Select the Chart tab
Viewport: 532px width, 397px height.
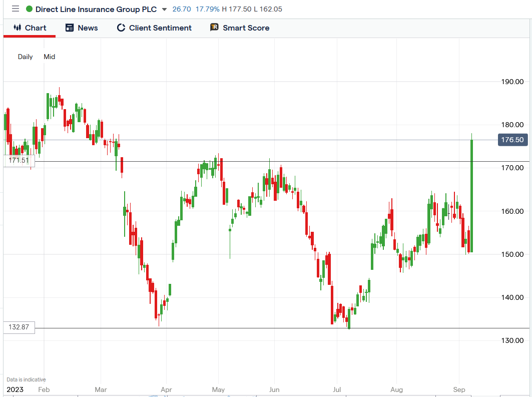coord(30,28)
